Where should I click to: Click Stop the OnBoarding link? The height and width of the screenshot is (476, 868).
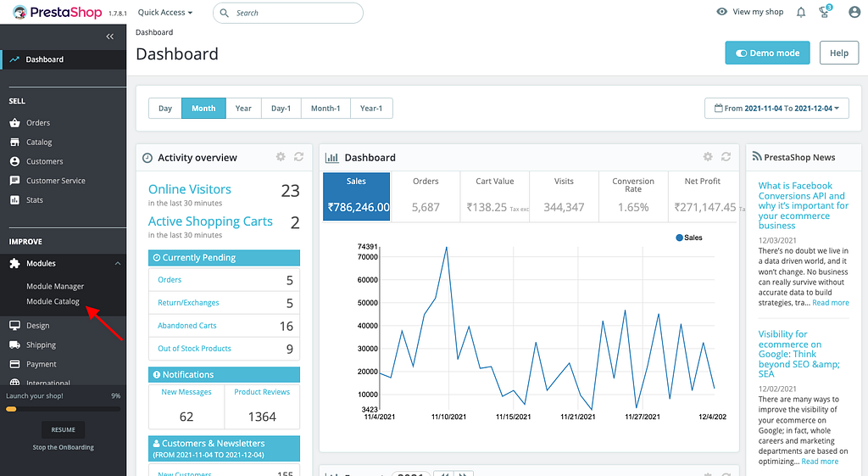pos(63,447)
